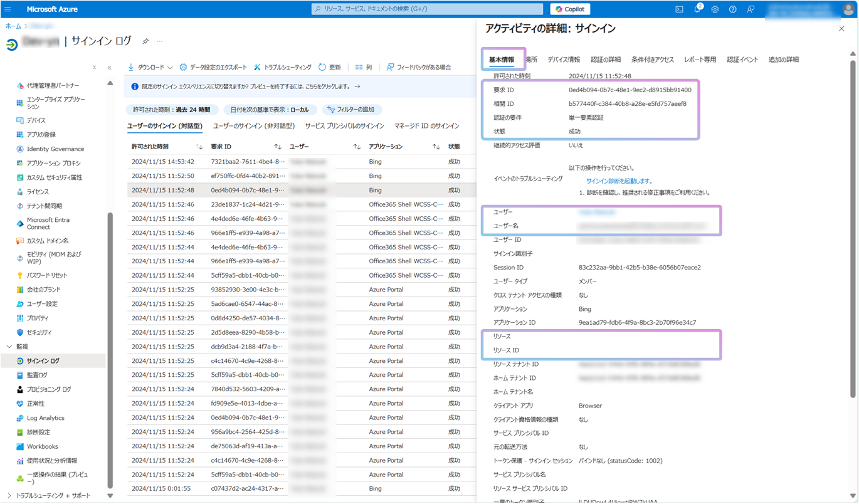Open the feedback icon in top bar
Screen dimensions: 859x504
point(751,9)
